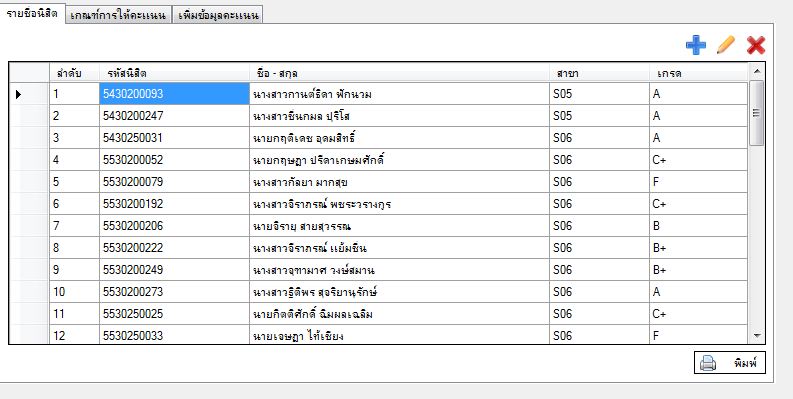Select student ID 5430200247 cell
Screen dimensions: 793x399
pyautogui.click(x=174, y=116)
